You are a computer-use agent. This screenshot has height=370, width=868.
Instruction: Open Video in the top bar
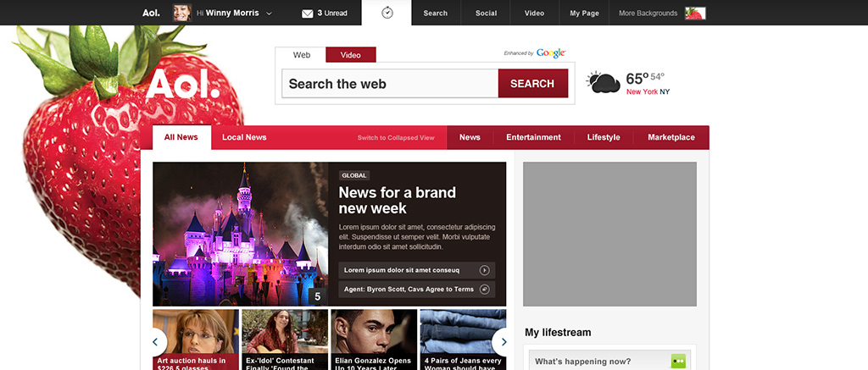click(534, 13)
